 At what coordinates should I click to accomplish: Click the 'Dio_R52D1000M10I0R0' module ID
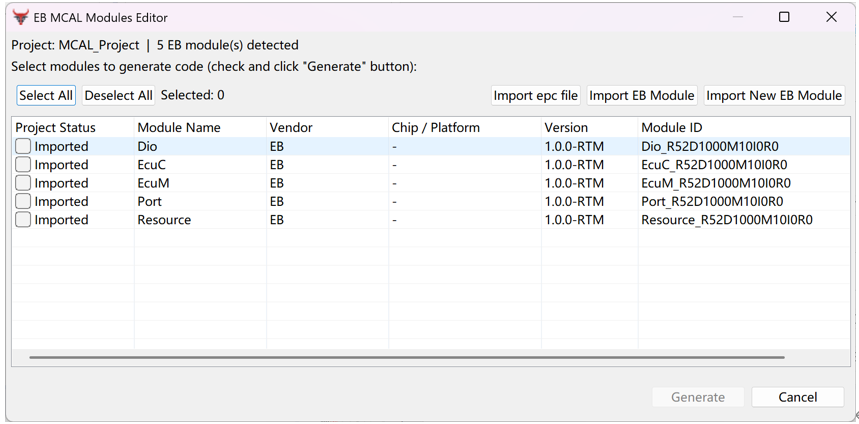click(x=710, y=146)
